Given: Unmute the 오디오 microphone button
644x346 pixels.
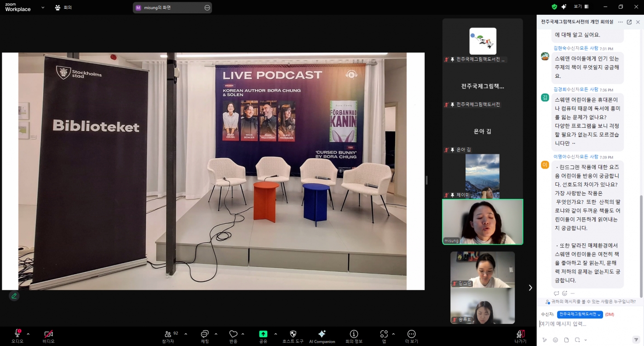Looking at the screenshot, I should tap(18, 336).
